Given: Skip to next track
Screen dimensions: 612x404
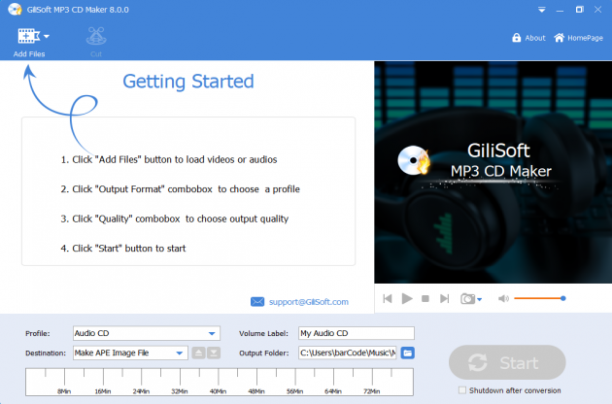Looking at the screenshot, I should pos(445,299).
